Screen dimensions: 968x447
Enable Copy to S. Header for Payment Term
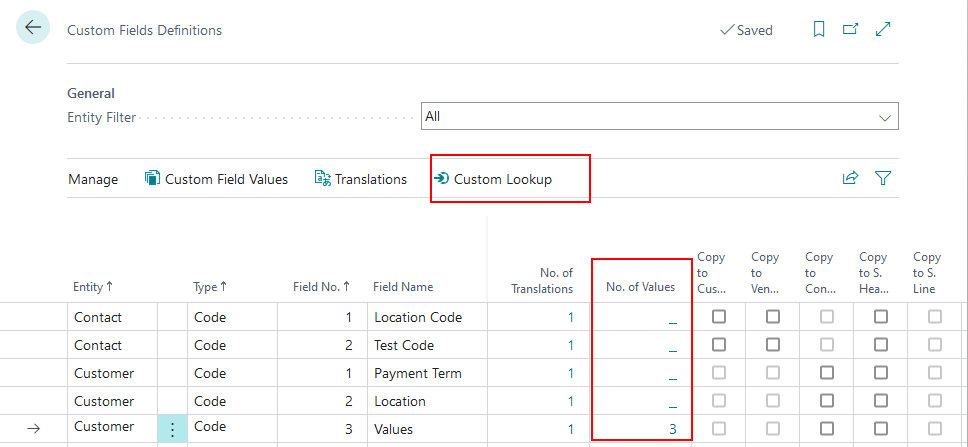click(880, 373)
